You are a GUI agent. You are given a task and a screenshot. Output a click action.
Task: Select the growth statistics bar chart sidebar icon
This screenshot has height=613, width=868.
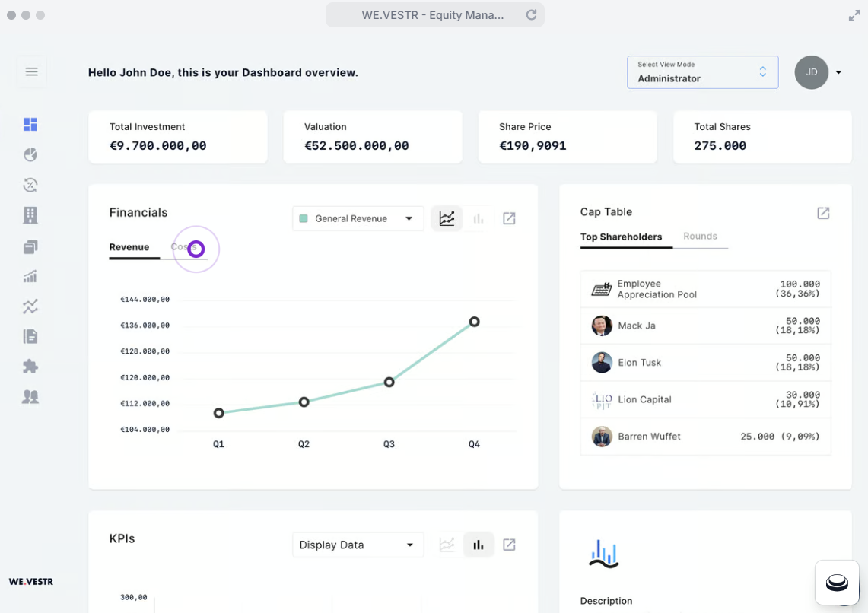point(30,276)
